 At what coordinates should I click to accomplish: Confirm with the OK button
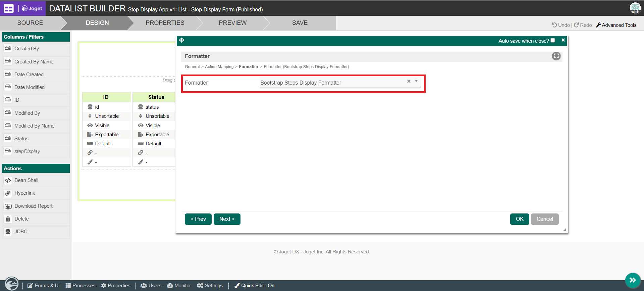pyautogui.click(x=520, y=219)
